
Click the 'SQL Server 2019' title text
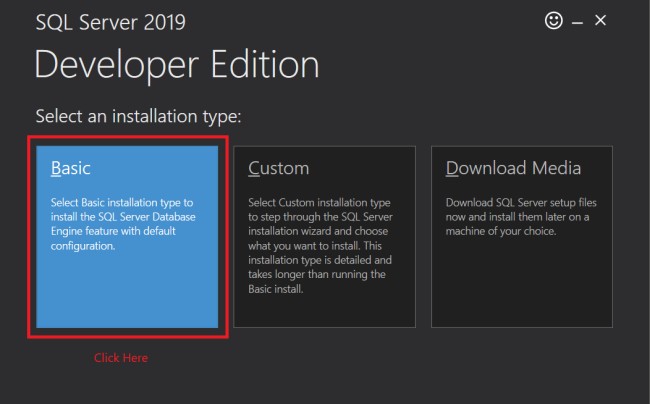111,22
